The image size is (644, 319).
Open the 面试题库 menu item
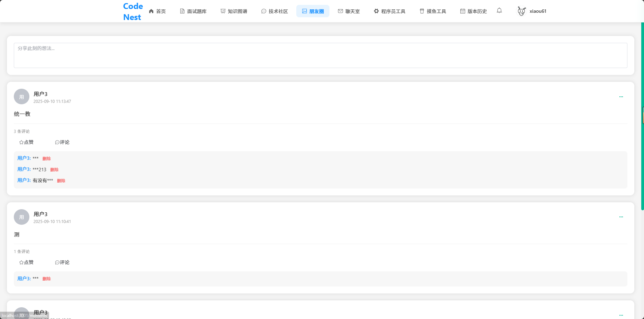point(193,11)
